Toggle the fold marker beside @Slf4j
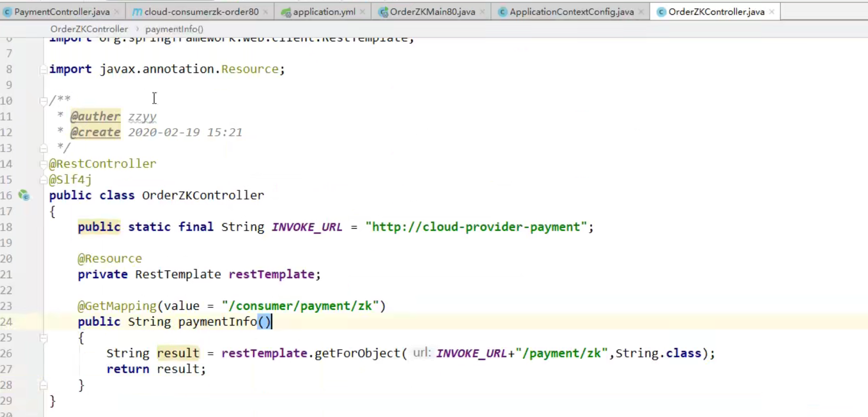The height and width of the screenshot is (417, 868). [43, 180]
